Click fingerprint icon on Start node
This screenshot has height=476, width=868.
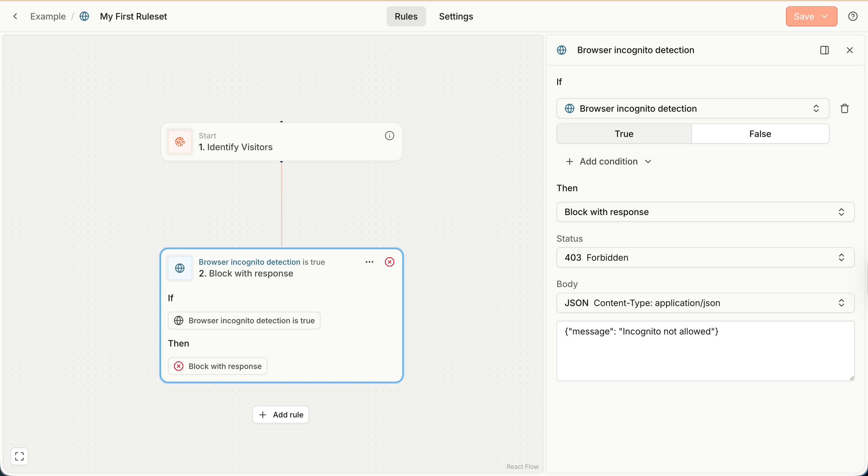(180, 142)
